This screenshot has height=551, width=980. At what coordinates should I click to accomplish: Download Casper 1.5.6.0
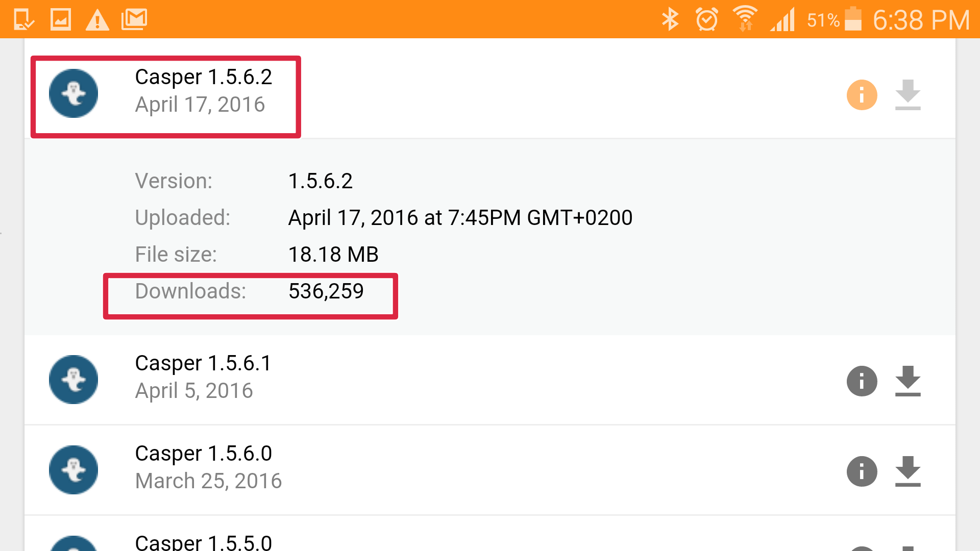[908, 471]
